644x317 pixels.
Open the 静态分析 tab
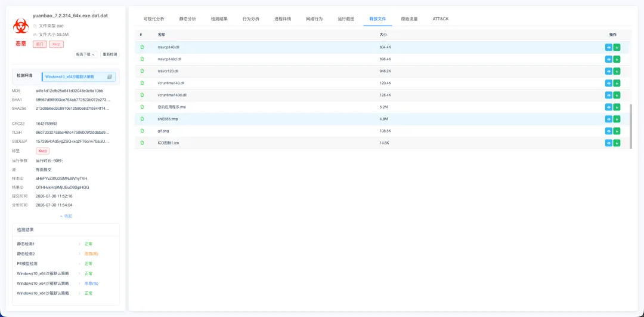(187, 19)
